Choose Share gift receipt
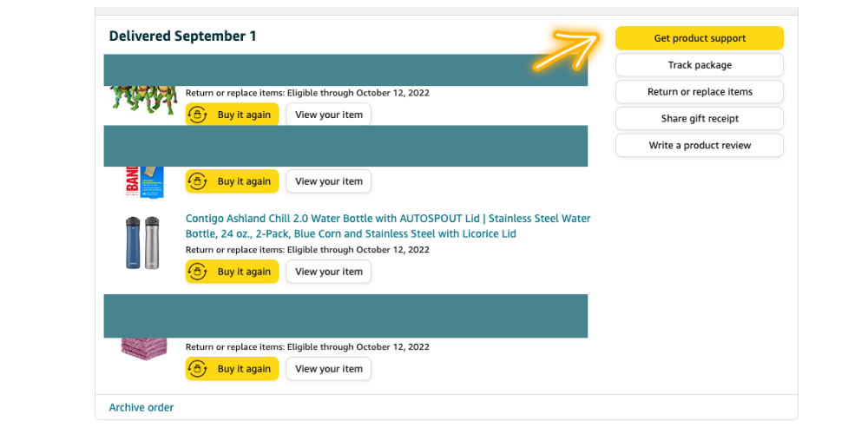 [x=699, y=118]
